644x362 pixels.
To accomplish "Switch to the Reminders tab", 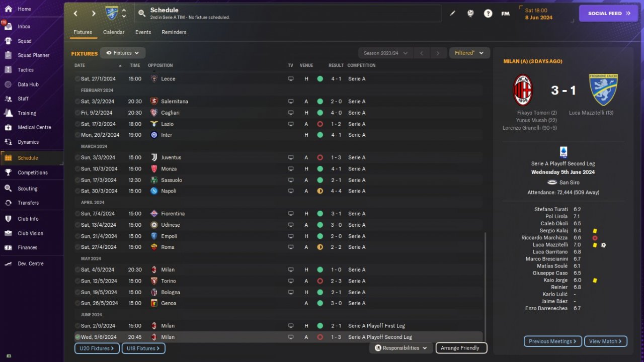I will tap(174, 32).
